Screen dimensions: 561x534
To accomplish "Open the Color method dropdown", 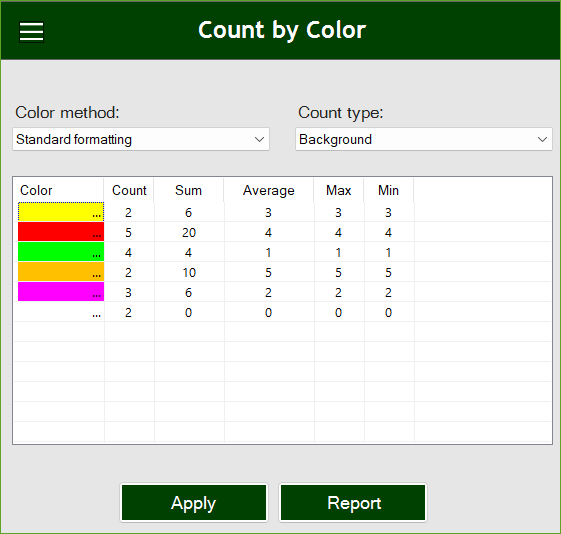I will point(141,139).
